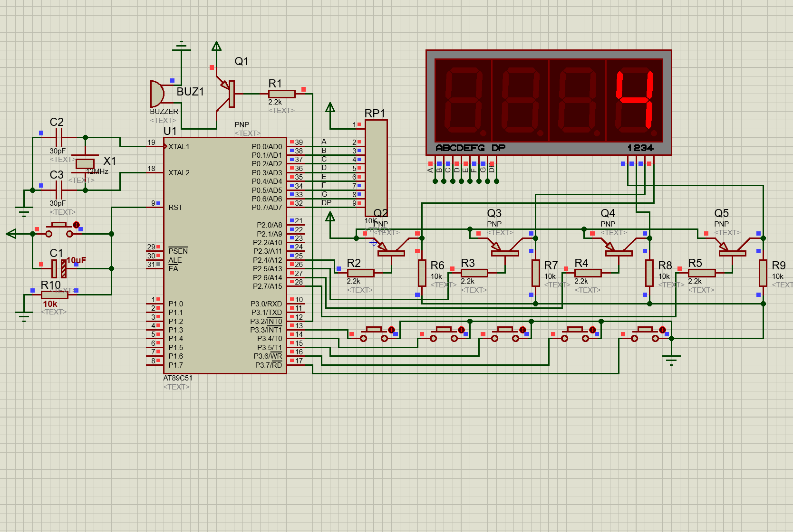Select resistor R10 10k
The height and width of the screenshot is (532, 793).
tap(55, 294)
